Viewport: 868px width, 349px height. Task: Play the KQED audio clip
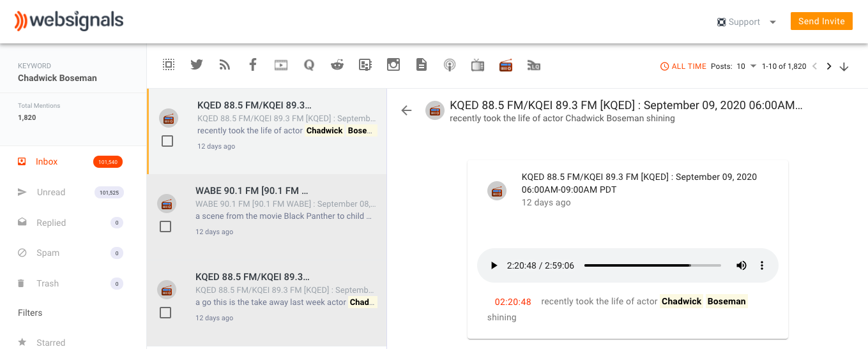coord(494,265)
